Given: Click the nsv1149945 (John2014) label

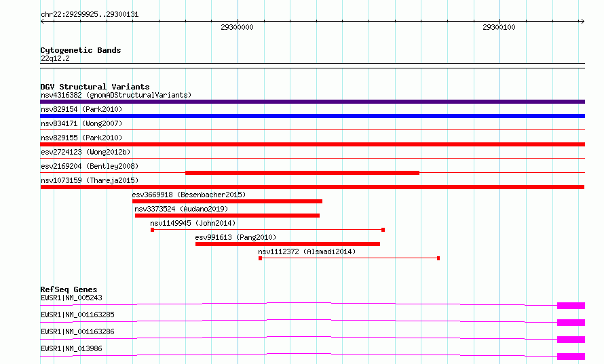Looking at the screenshot, I should coord(193,223).
